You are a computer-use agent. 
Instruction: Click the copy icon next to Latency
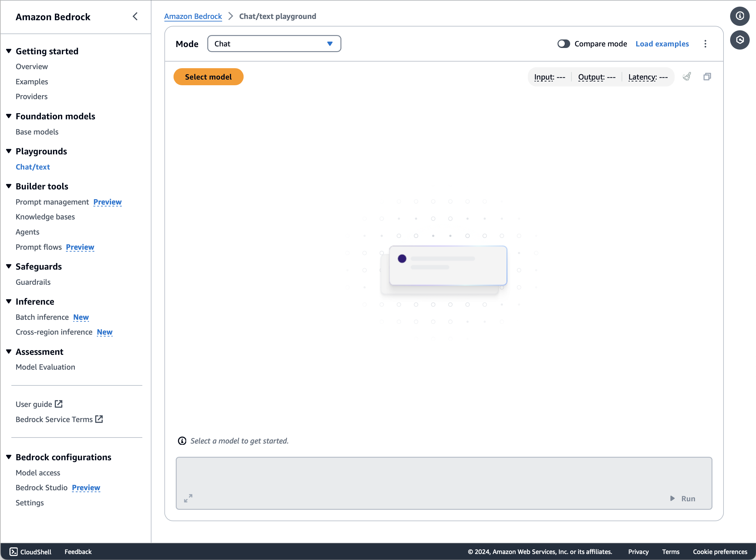coord(707,77)
